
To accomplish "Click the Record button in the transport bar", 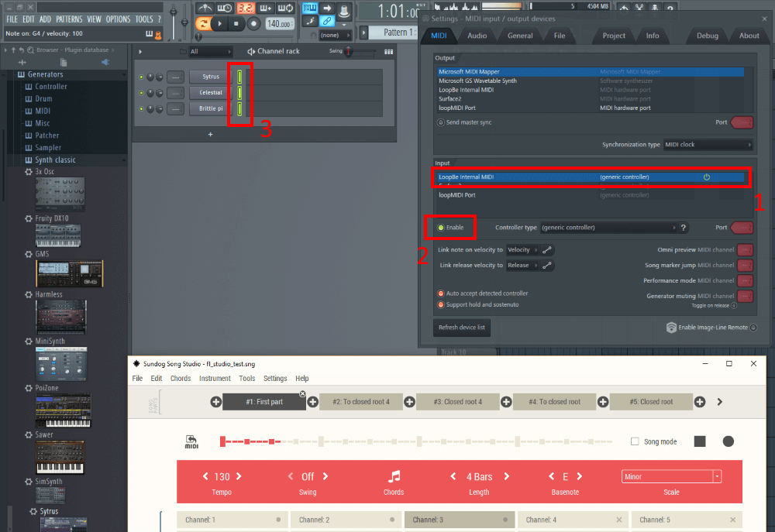I will tap(255, 23).
